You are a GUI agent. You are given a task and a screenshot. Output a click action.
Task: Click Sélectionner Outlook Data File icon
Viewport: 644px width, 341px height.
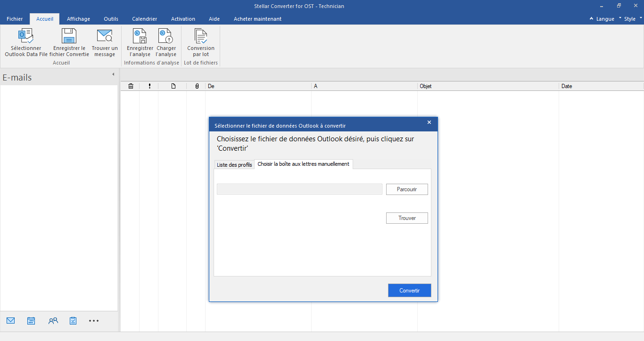pyautogui.click(x=26, y=36)
